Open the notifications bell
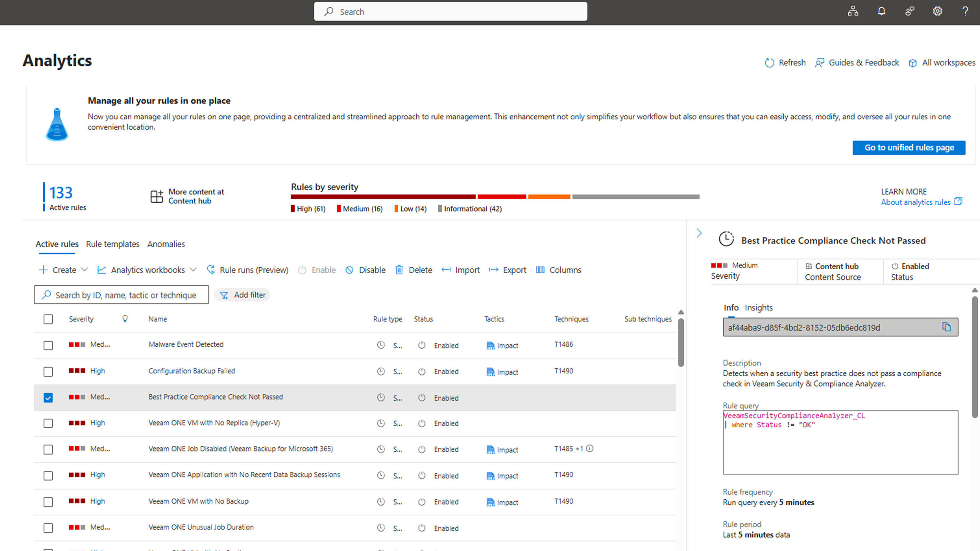The width and height of the screenshot is (980, 551). pos(881,11)
